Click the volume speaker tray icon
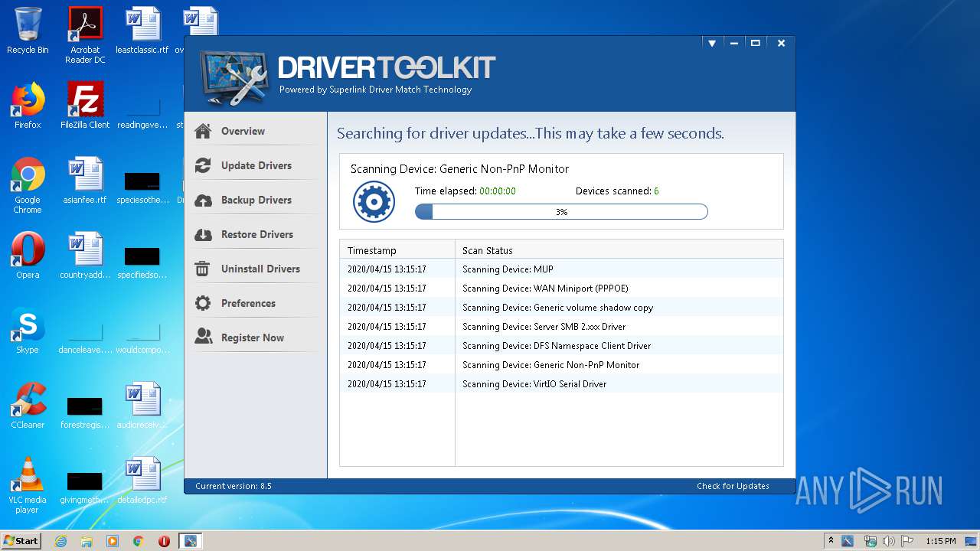The height and width of the screenshot is (551, 980). tap(889, 541)
